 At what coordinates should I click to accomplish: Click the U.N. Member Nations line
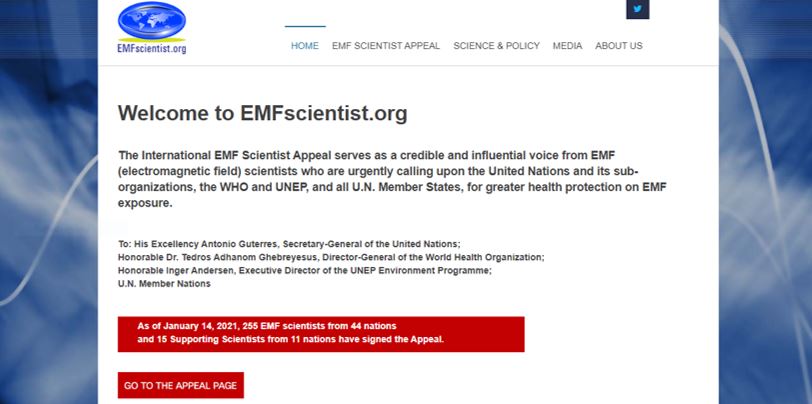(164, 284)
